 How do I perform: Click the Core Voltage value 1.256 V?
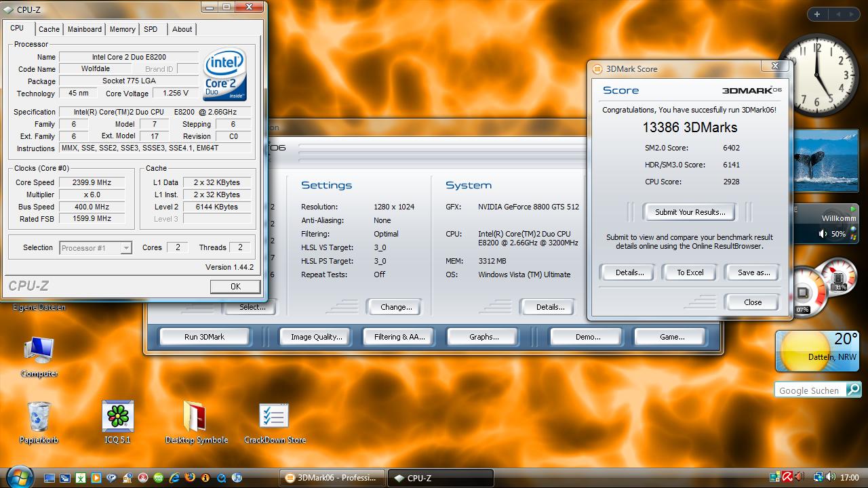pyautogui.click(x=176, y=94)
